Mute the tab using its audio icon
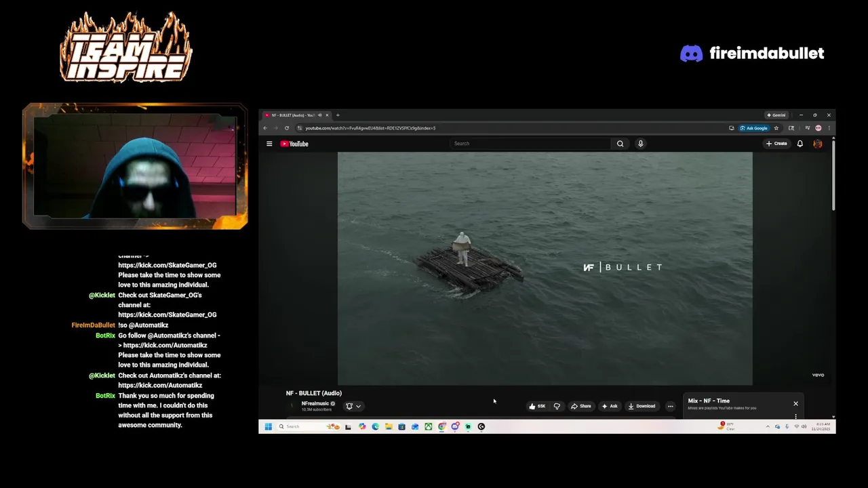Viewport: 868px width, 488px height. click(x=319, y=115)
